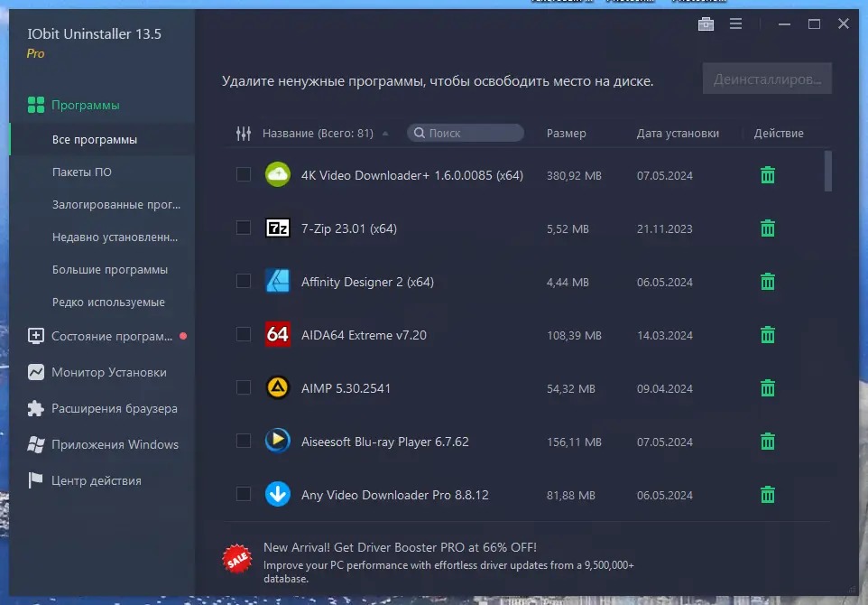Click the 81,88 MB size value
868x605 pixels.
click(x=571, y=495)
